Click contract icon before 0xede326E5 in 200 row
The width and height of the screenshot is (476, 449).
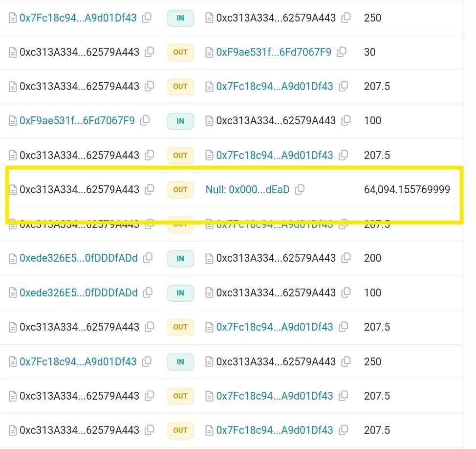coord(12,258)
